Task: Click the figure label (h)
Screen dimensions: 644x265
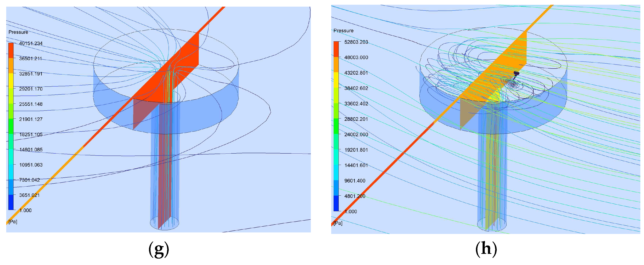Action: (x=486, y=249)
